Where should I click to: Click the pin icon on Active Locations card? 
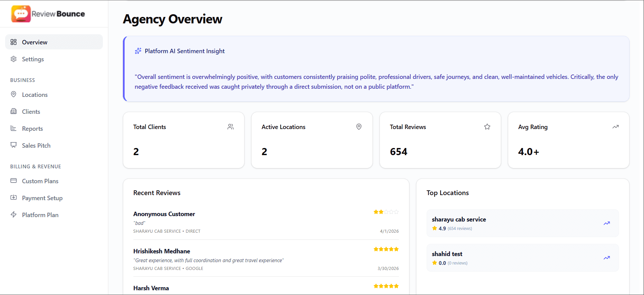(x=359, y=127)
